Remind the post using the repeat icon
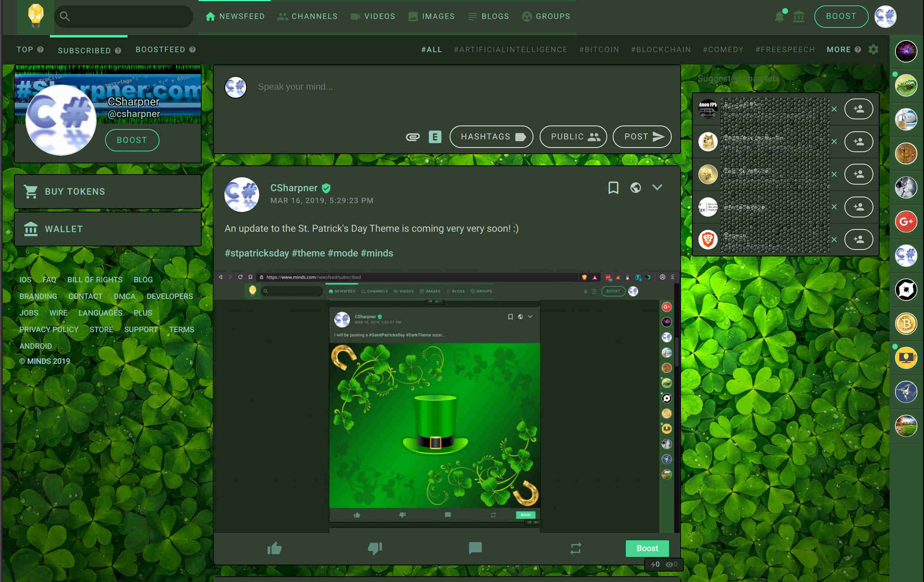 pos(576,548)
